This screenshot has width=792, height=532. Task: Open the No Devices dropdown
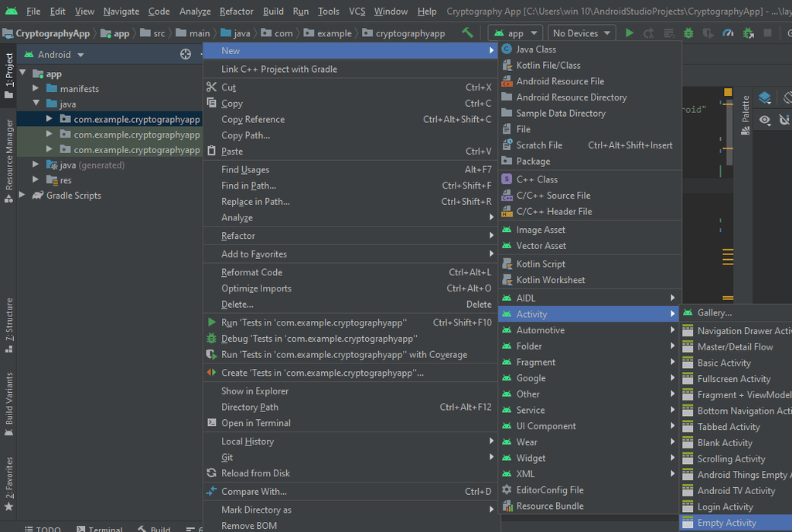[582, 33]
